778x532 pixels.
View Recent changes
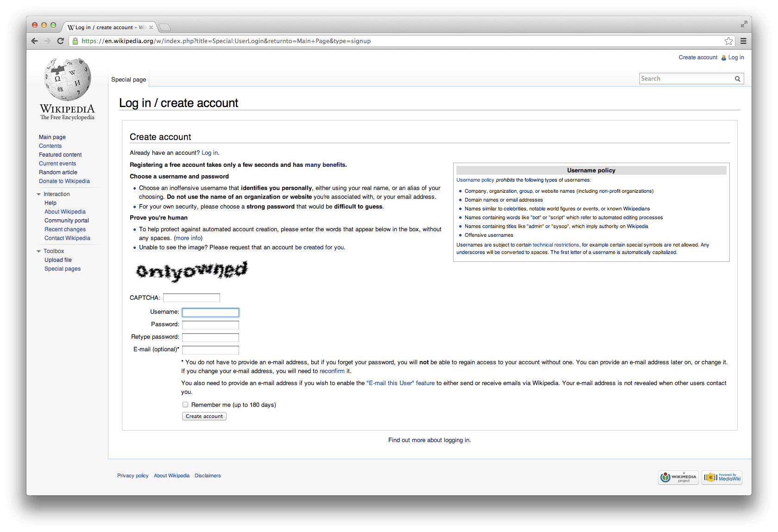click(65, 229)
